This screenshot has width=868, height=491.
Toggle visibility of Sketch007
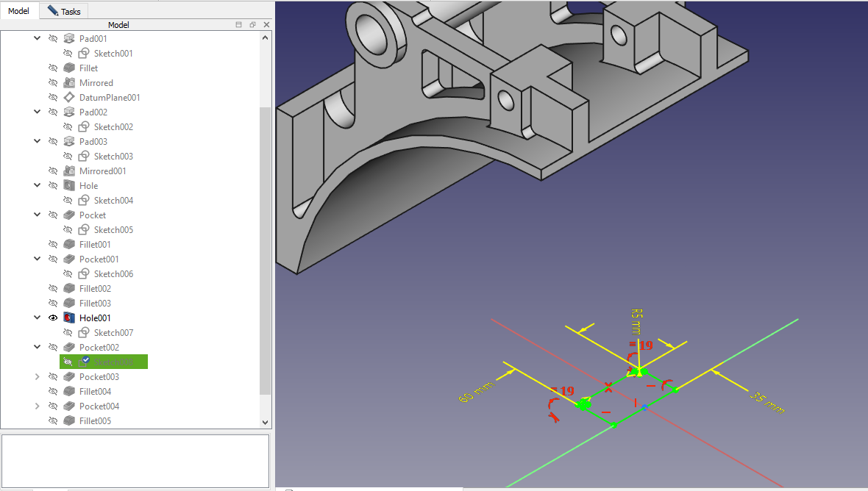[x=68, y=333]
